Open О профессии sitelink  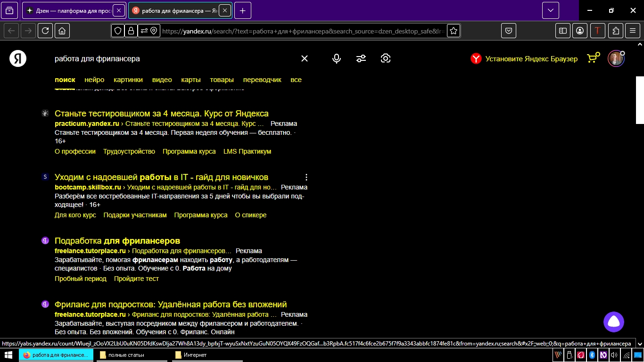[x=75, y=151]
